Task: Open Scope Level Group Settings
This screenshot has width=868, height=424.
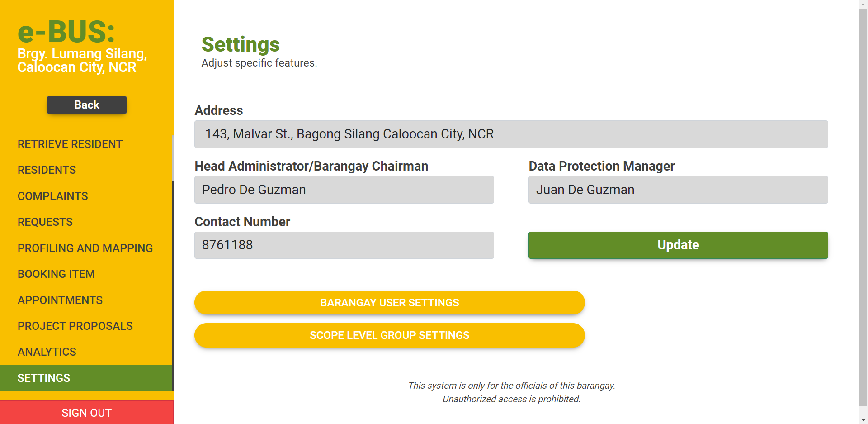Action: click(x=389, y=335)
